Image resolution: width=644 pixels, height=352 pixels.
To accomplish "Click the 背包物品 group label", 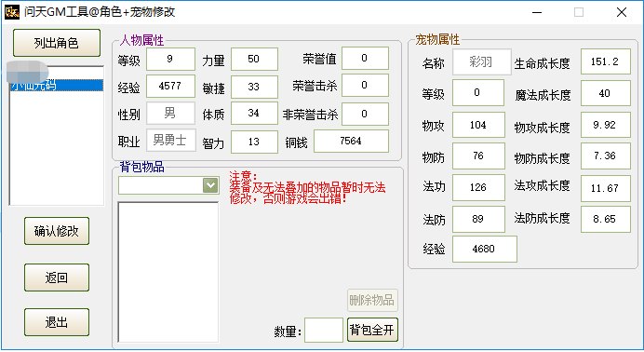I will [x=141, y=167].
